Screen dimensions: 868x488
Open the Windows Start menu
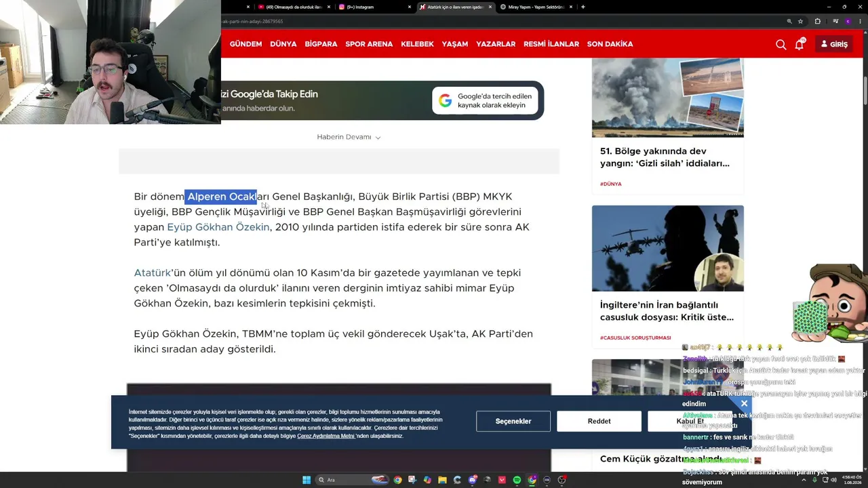click(x=307, y=480)
